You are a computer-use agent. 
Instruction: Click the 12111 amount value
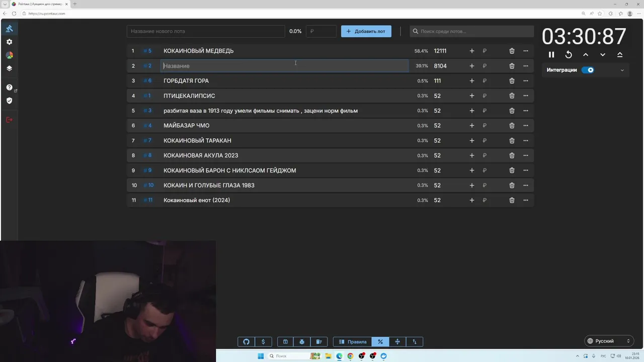pyautogui.click(x=440, y=51)
